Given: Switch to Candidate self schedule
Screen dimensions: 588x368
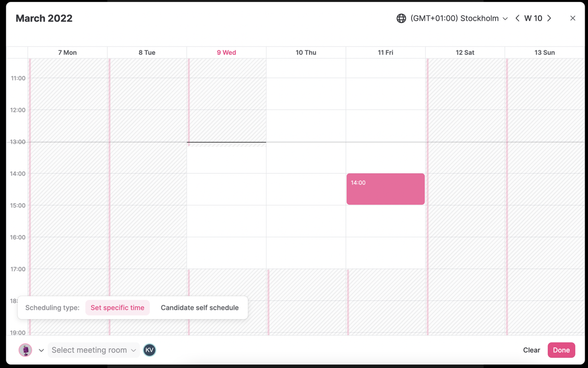Looking at the screenshot, I should point(199,308).
